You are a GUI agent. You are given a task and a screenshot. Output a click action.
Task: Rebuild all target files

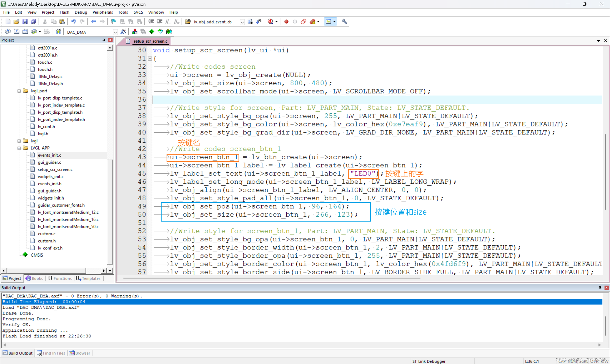pos(25,31)
